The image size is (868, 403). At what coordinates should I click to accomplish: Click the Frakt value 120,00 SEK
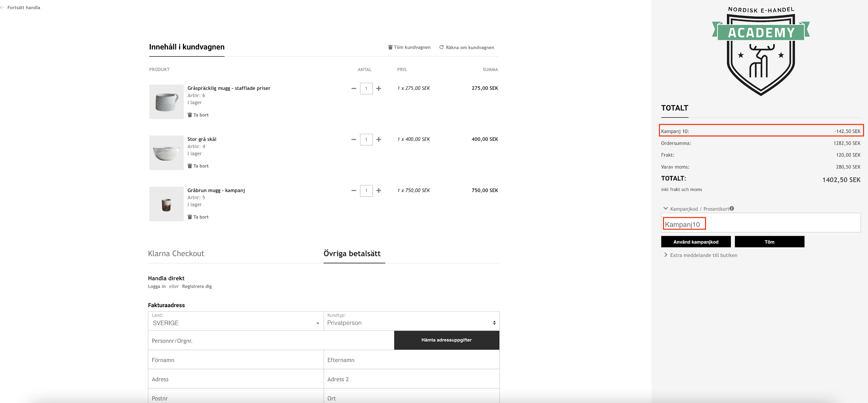(848, 155)
